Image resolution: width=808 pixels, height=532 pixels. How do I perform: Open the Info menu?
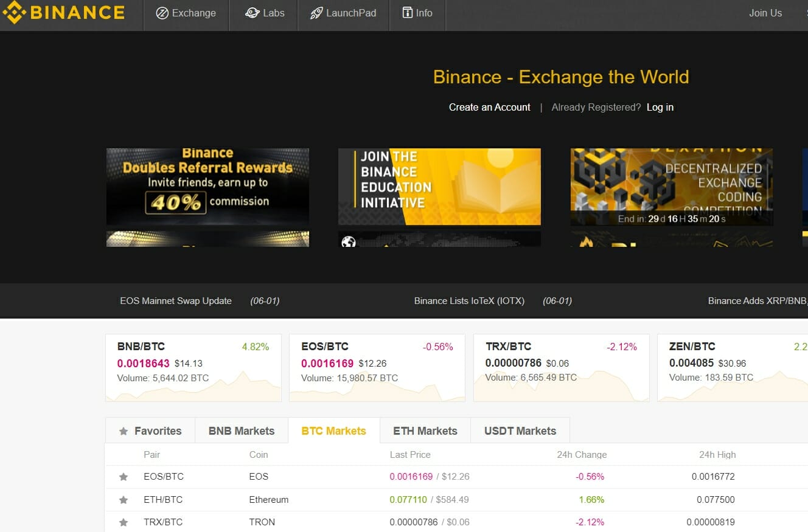(x=417, y=13)
